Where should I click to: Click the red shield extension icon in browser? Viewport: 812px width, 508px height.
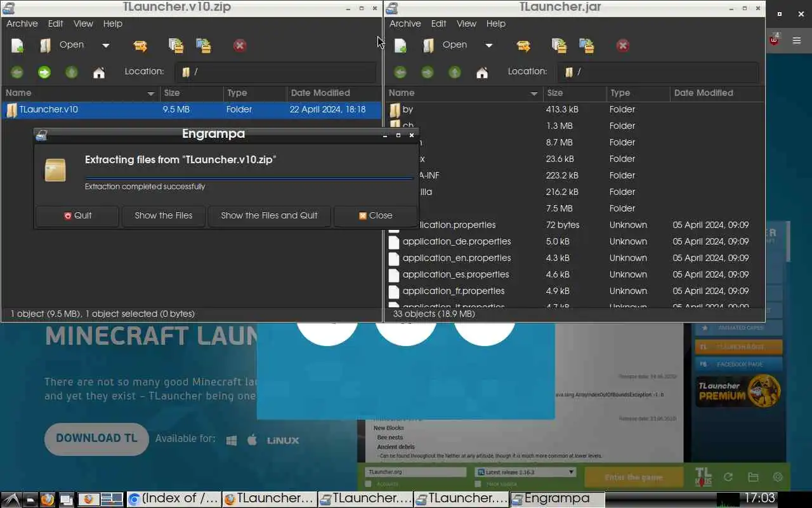pos(775,39)
